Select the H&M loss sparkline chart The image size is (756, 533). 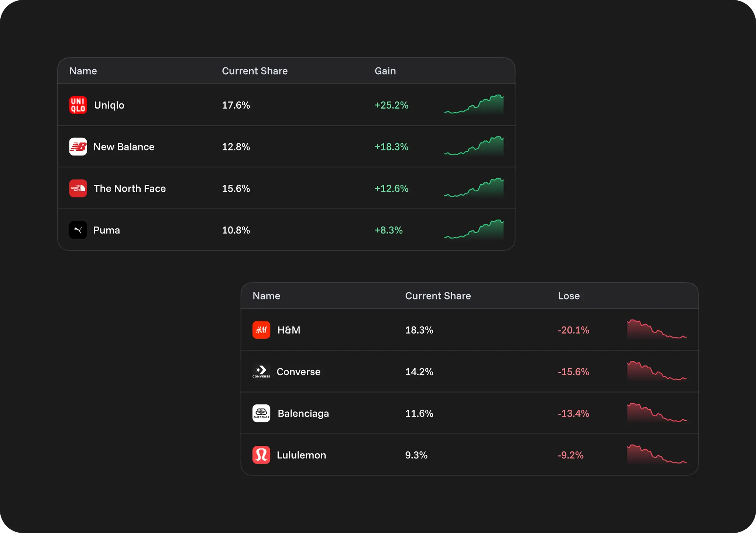657,330
